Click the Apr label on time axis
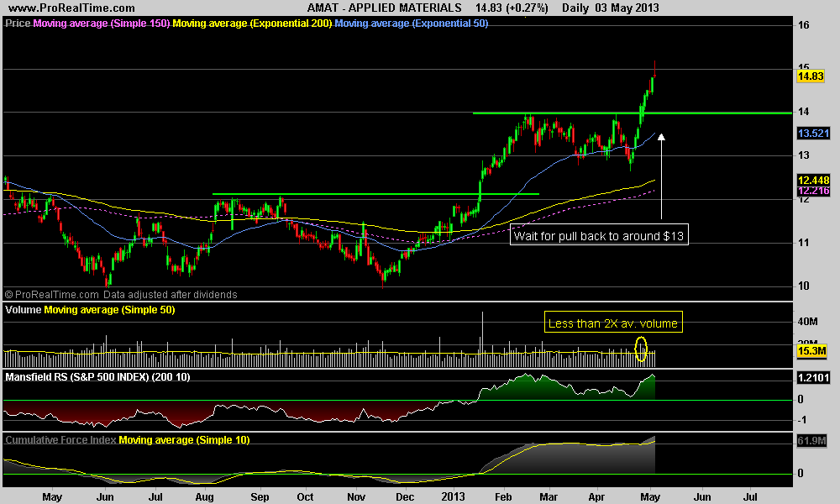The height and width of the screenshot is (504, 840). (596, 497)
